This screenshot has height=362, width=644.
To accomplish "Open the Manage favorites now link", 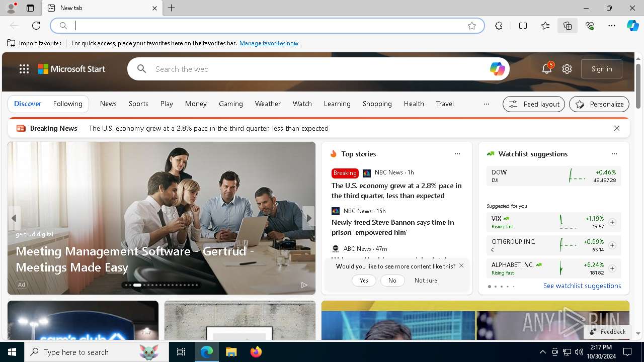I will coord(269,43).
